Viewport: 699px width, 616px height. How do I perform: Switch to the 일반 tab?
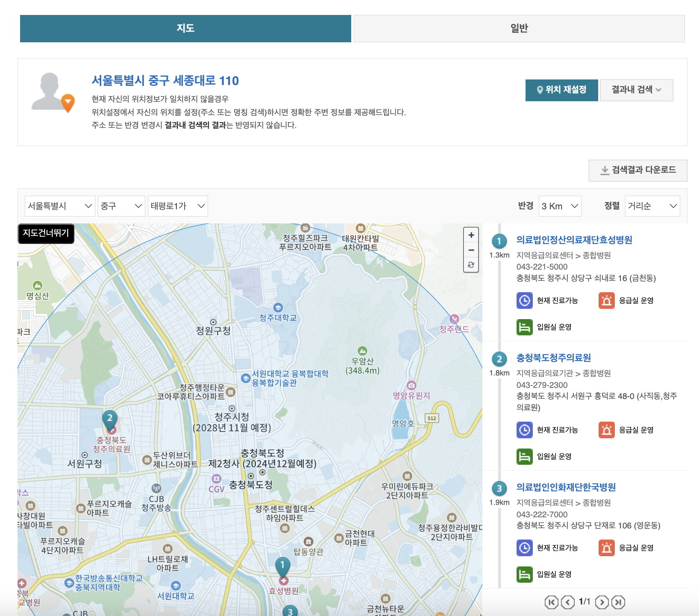tap(519, 29)
